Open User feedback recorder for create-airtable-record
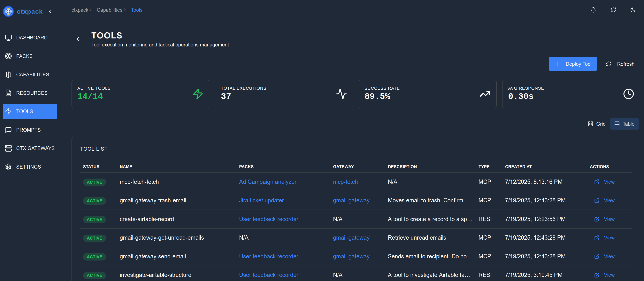The image size is (644, 281). [x=269, y=219]
